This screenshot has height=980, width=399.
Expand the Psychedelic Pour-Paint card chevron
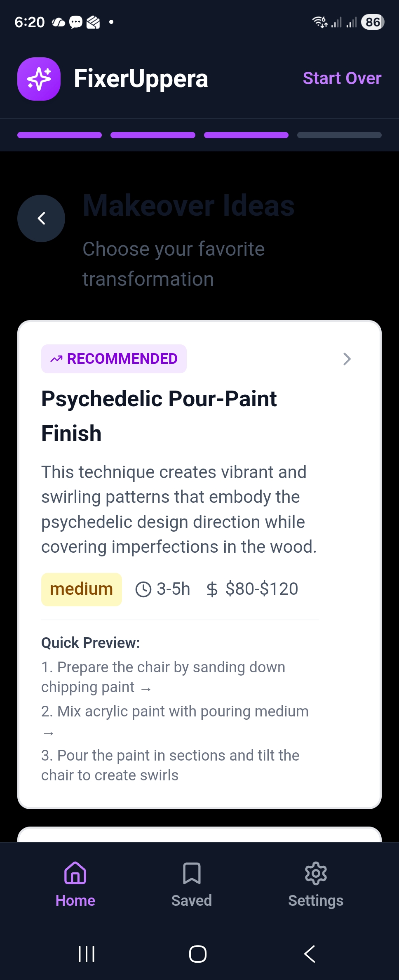[x=347, y=359]
